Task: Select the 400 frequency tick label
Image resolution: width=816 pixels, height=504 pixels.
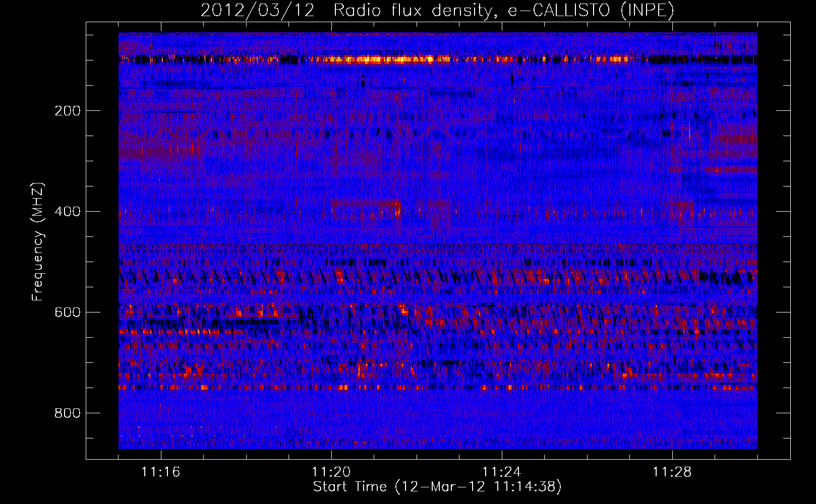Action: 68,212
